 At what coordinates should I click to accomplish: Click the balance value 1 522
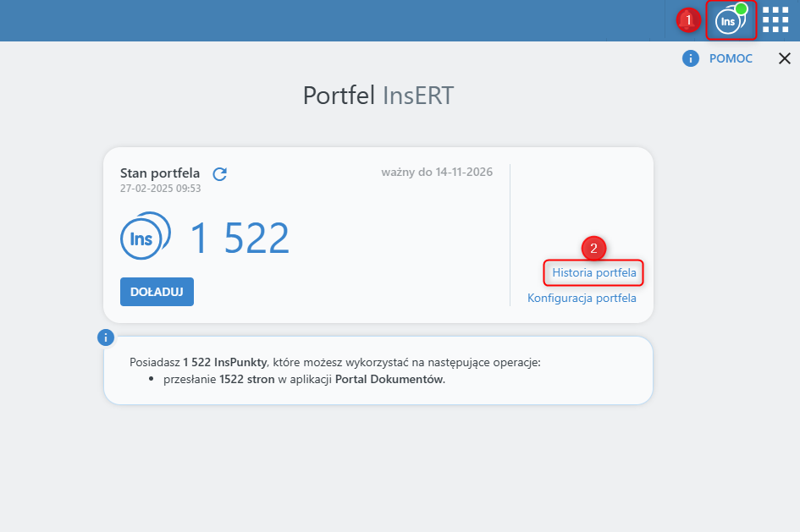point(240,238)
